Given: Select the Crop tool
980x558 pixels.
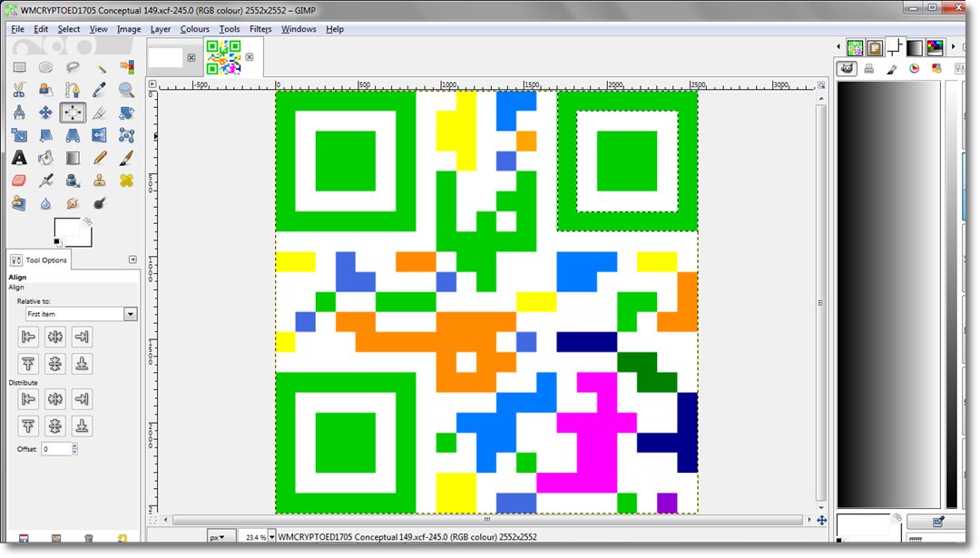Looking at the screenshot, I should pos(100,113).
